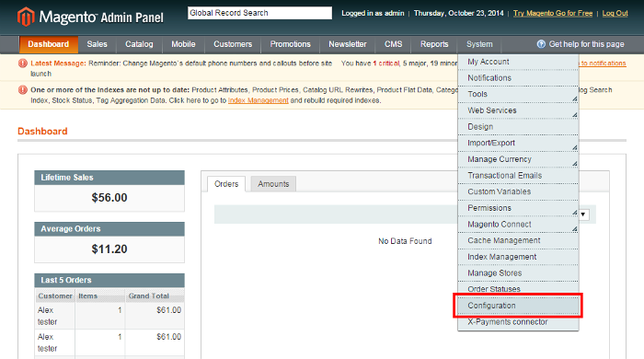Click the Magento logo icon

[26, 17]
